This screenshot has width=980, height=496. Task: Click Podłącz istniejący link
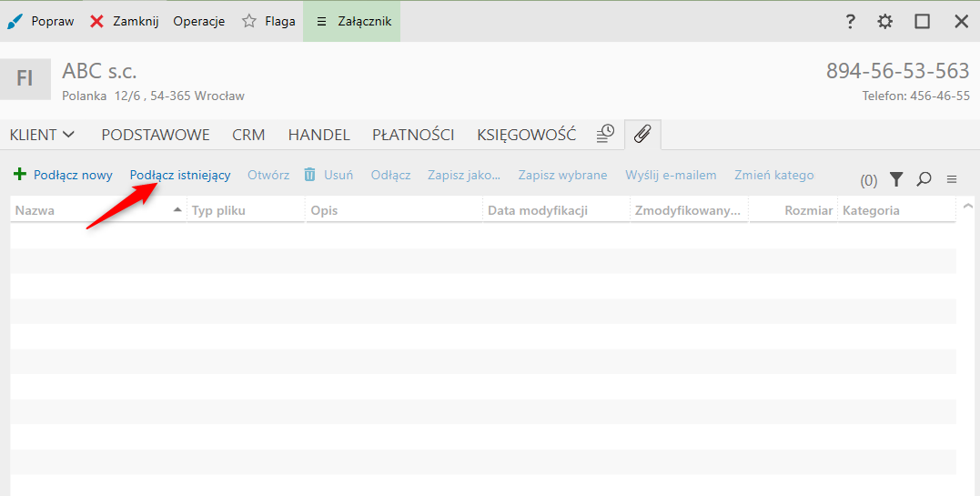tap(180, 175)
